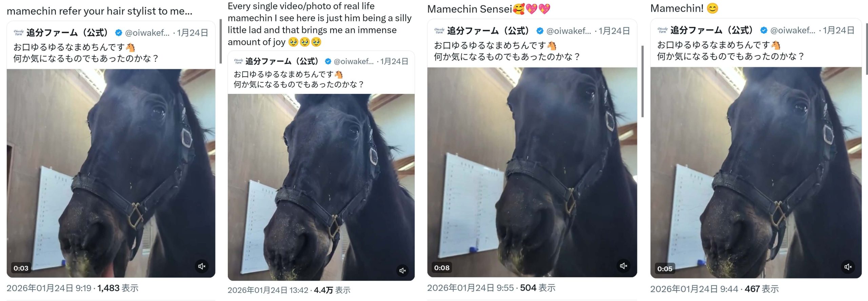The image size is (868, 301).
Task: Click the scrollbar beside the second post
Action: [x=221, y=41]
